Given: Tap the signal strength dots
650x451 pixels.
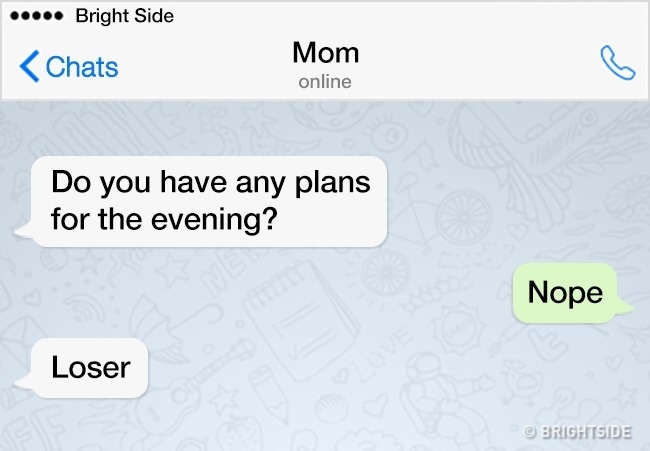Looking at the screenshot, I should pos(36,16).
